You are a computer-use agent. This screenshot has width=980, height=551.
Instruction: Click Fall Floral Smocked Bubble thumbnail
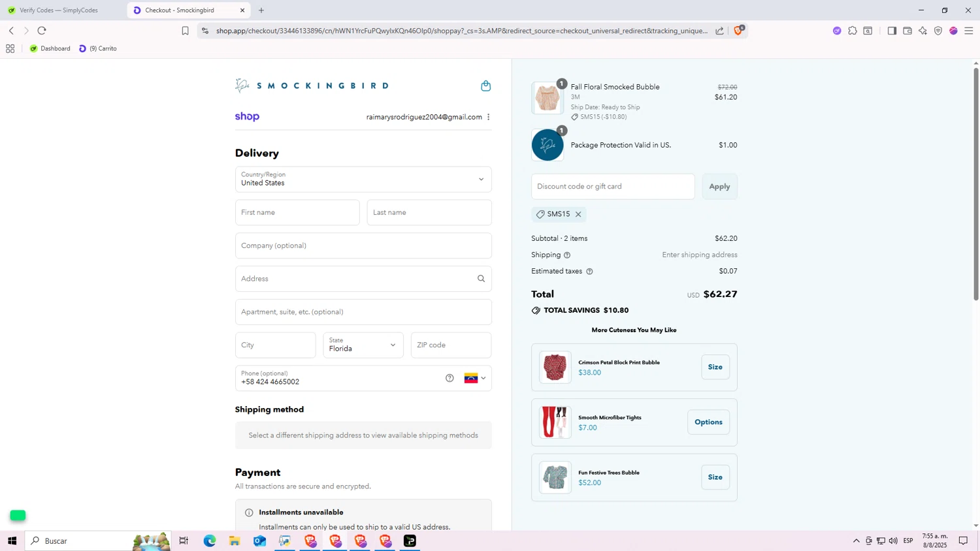547,98
